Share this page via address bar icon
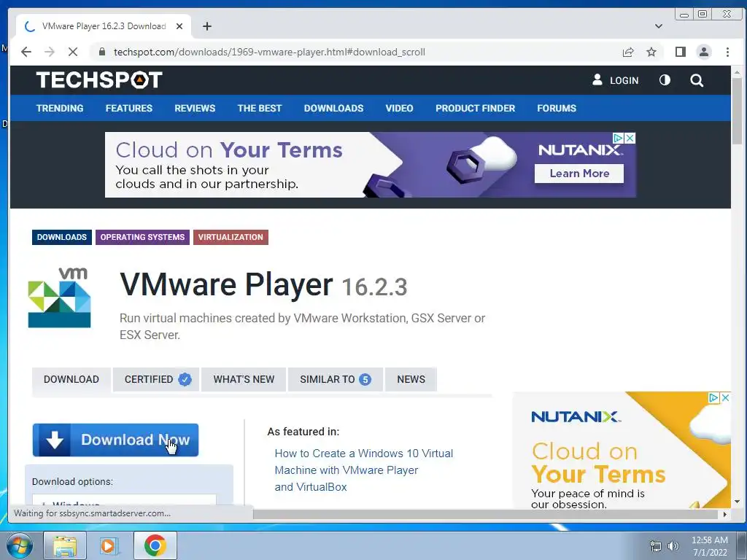Viewport: 747px width, 560px height. (628, 52)
